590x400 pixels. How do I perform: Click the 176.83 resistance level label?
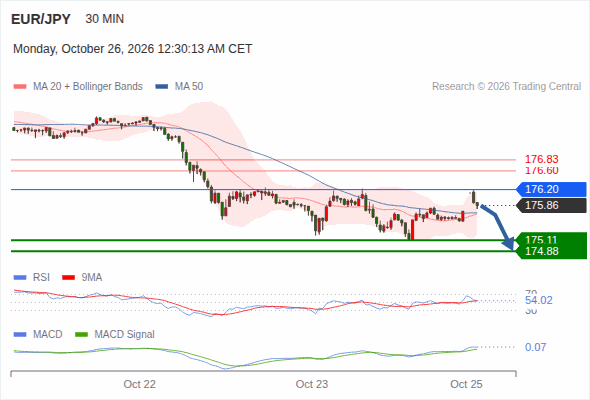point(542,159)
